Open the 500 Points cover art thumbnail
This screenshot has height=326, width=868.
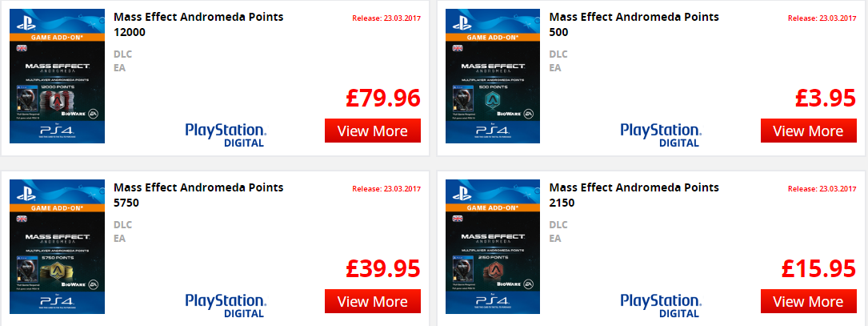[492, 76]
